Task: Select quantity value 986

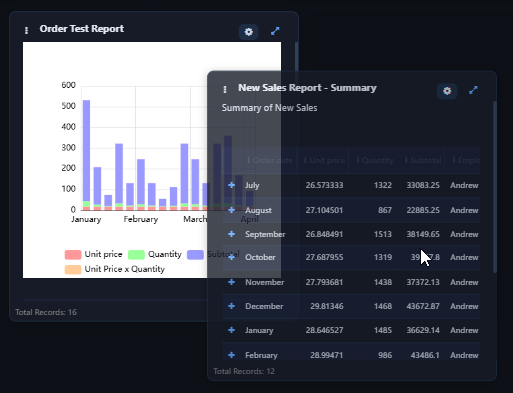Action: tap(385, 355)
